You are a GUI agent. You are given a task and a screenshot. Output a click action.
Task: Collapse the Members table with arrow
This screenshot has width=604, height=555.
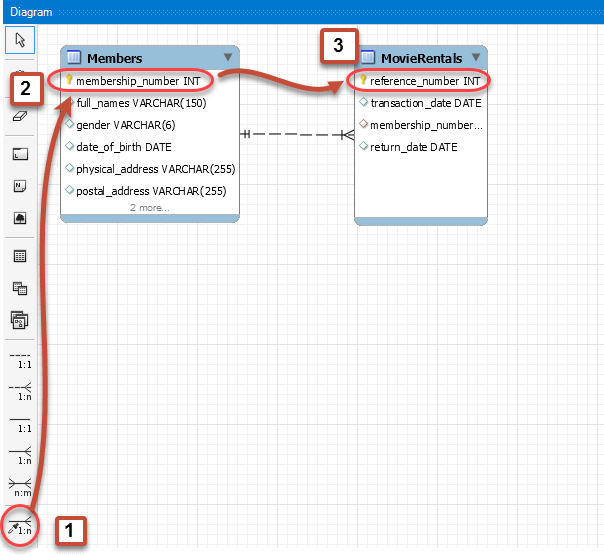coord(227,58)
